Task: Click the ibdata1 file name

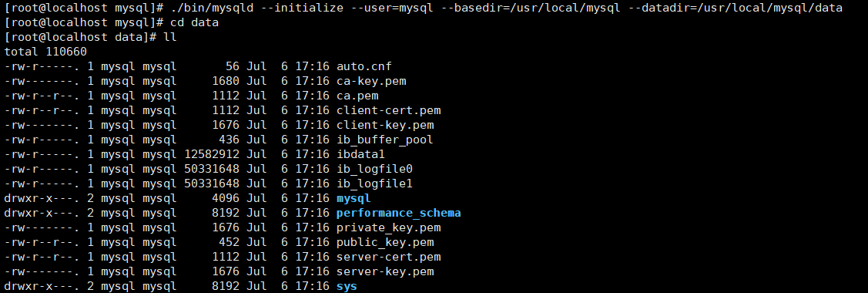Action: [x=360, y=154]
